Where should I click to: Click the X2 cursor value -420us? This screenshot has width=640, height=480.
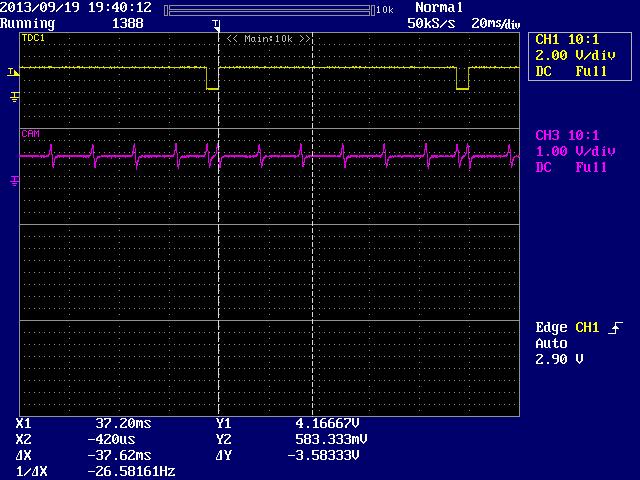[111, 440]
